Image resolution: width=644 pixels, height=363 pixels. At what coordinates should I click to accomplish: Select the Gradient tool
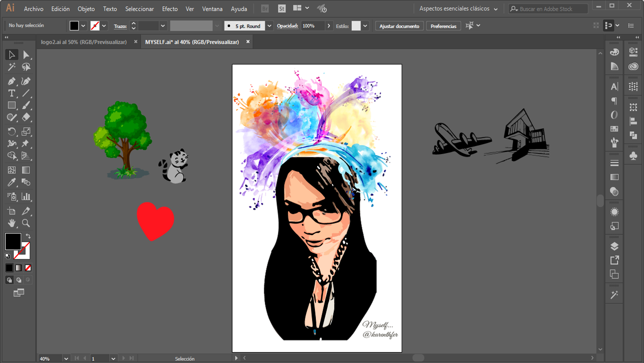point(26,170)
